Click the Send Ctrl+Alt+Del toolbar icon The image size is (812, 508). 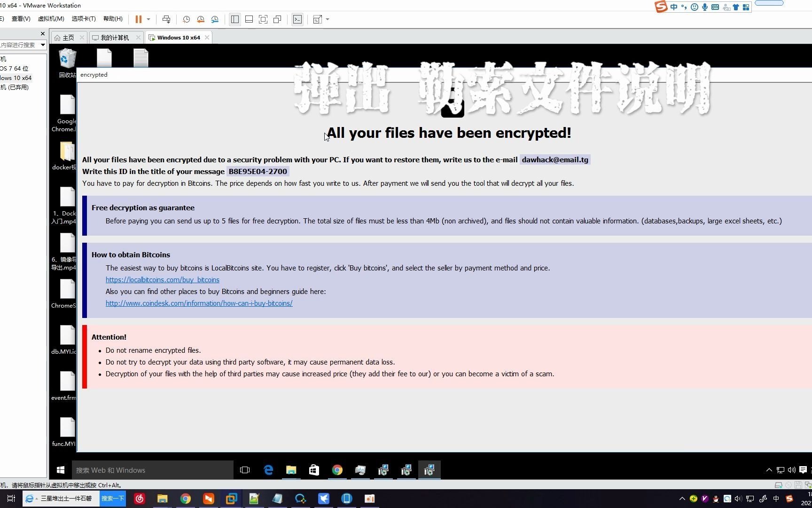click(166, 19)
